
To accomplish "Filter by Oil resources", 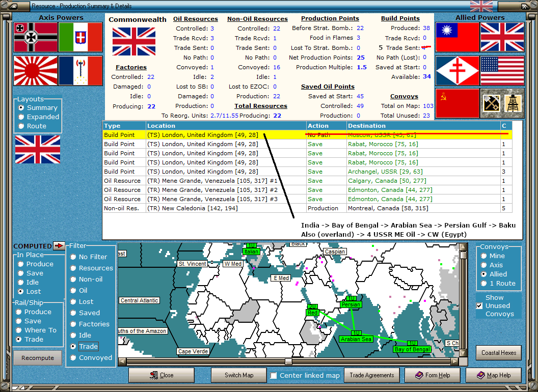I will [78, 291].
